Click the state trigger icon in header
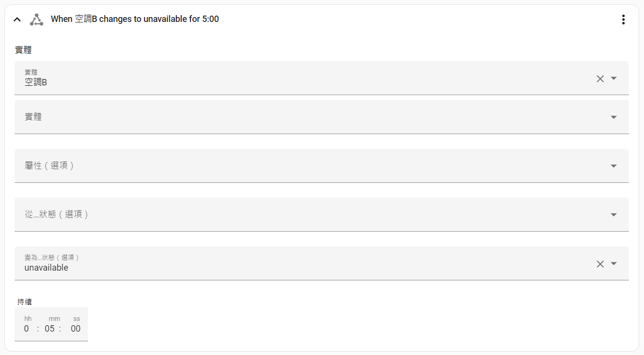This screenshot has height=355, width=644. pos(37,20)
